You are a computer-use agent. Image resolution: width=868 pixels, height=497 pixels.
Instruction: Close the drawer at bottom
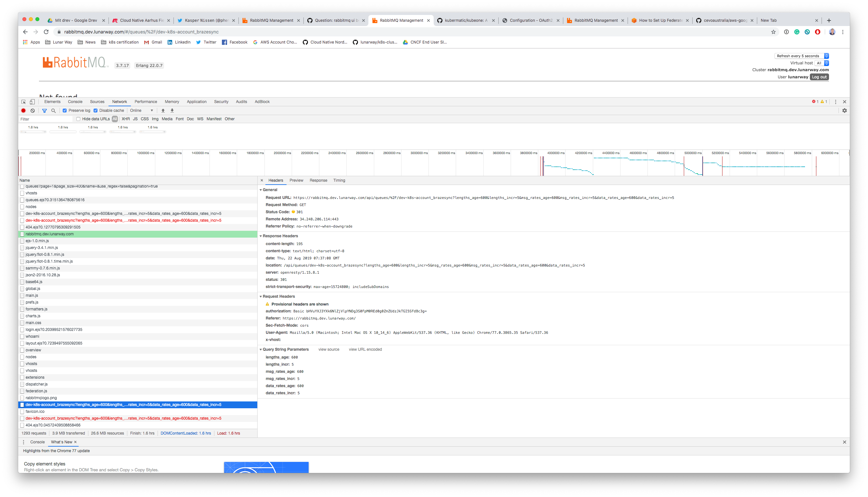click(845, 442)
